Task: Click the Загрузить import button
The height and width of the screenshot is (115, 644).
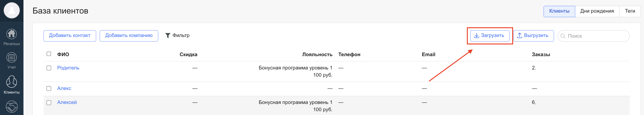Action: 490,35
